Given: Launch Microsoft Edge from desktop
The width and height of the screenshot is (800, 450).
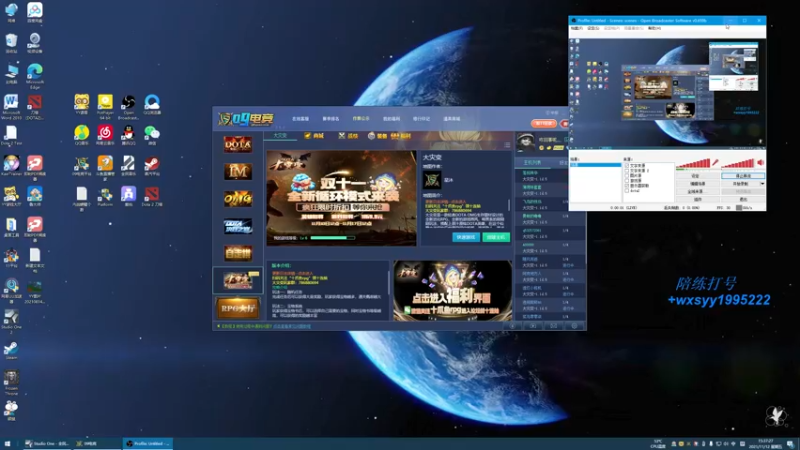Looking at the screenshot, I should tap(35, 76).
